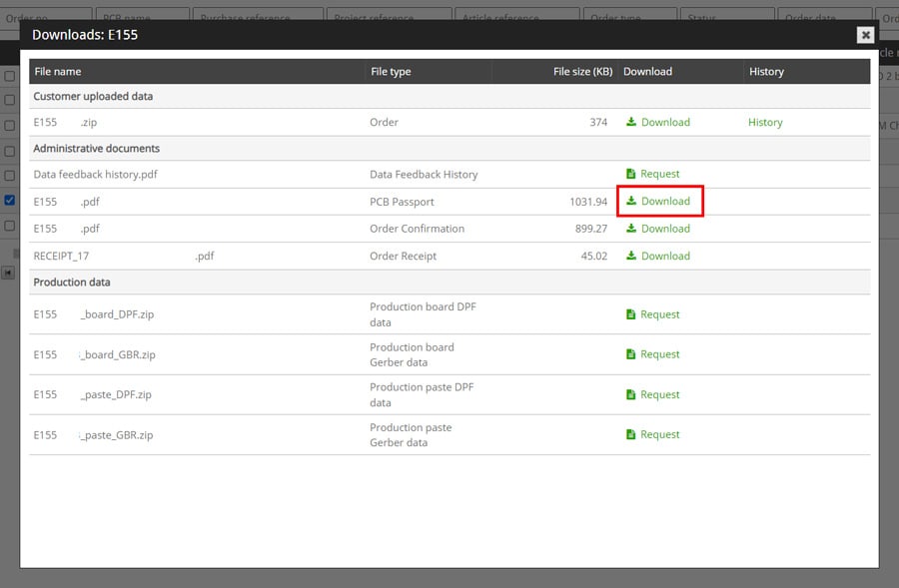Click the '45.02' file size value
Screen dimensions: 899x588
tap(594, 257)
